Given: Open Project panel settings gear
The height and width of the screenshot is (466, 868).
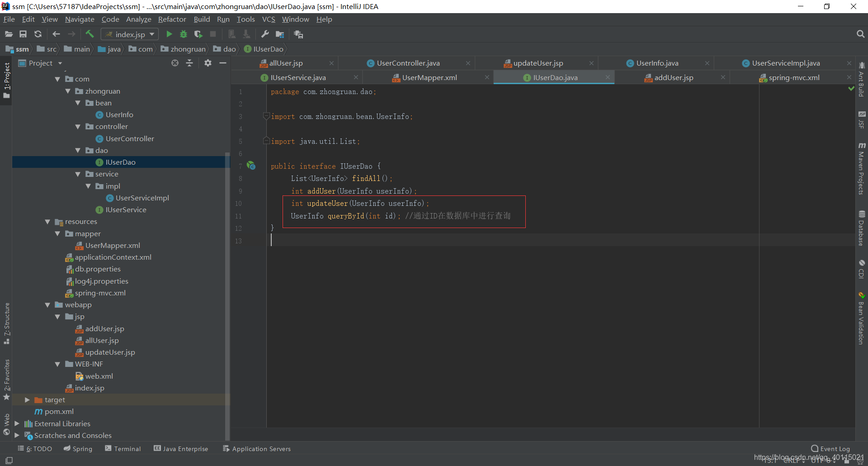Looking at the screenshot, I should (208, 63).
